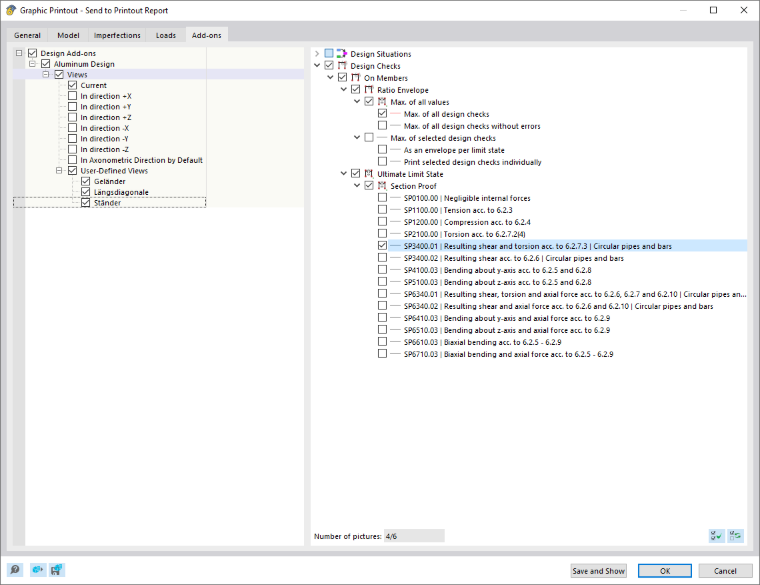
Task: Enable view In direction +Y
Action: click(73, 107)
